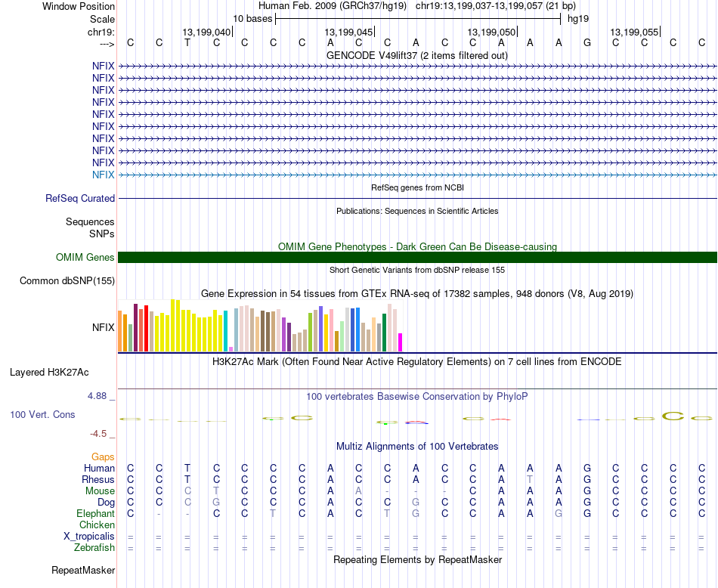Click the T base in ruler sequence
Image resolution: width=718 pixels, height=588 pixels.
[187, 43]
